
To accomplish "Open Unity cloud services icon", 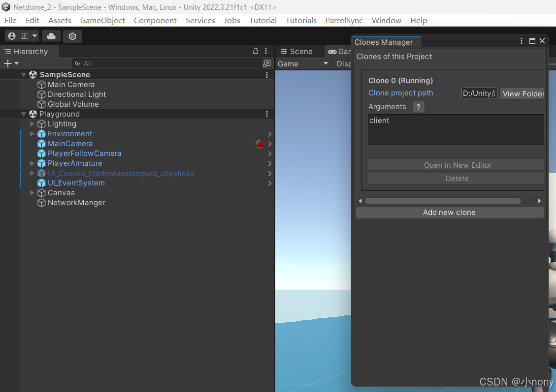I will pyautogui.click(x=51, y=36).
